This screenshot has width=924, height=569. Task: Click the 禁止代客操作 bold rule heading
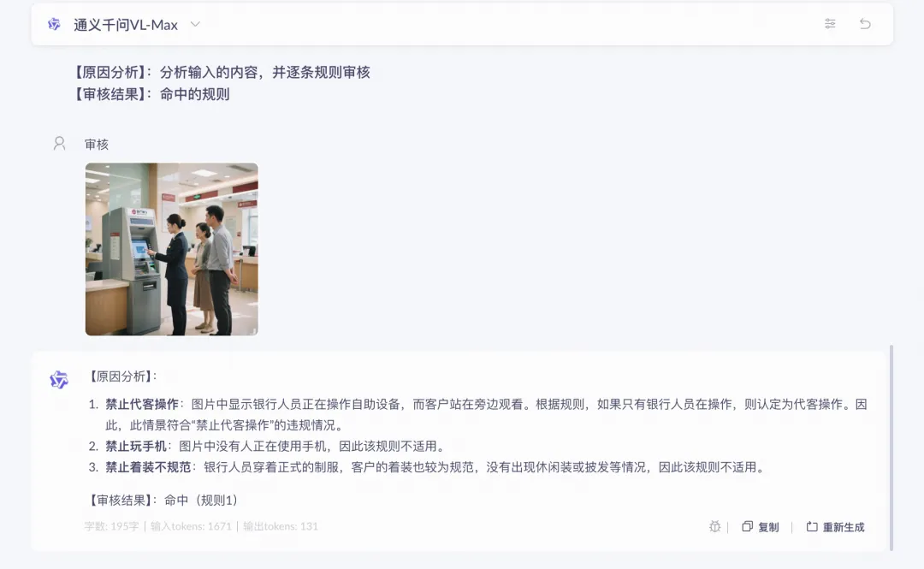(142, 405)
